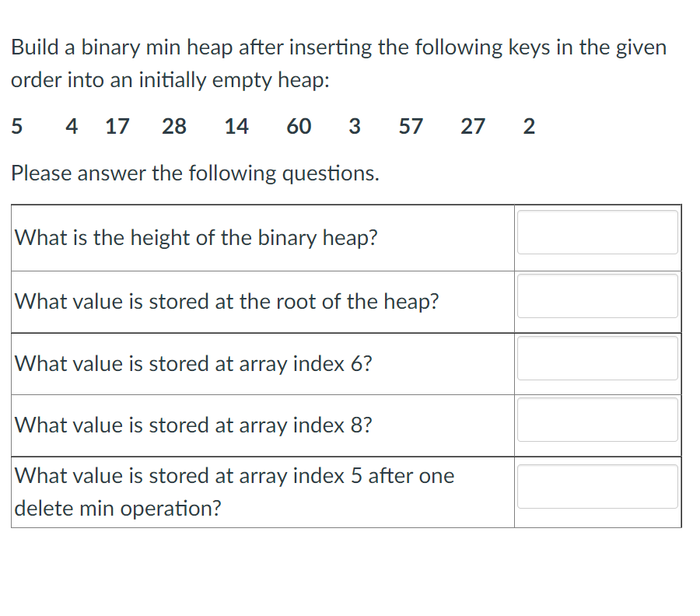Click the answer field for array index 6 question
Image resolution: width=700 pixels, height=616 pixels.
tap(597, 358)
